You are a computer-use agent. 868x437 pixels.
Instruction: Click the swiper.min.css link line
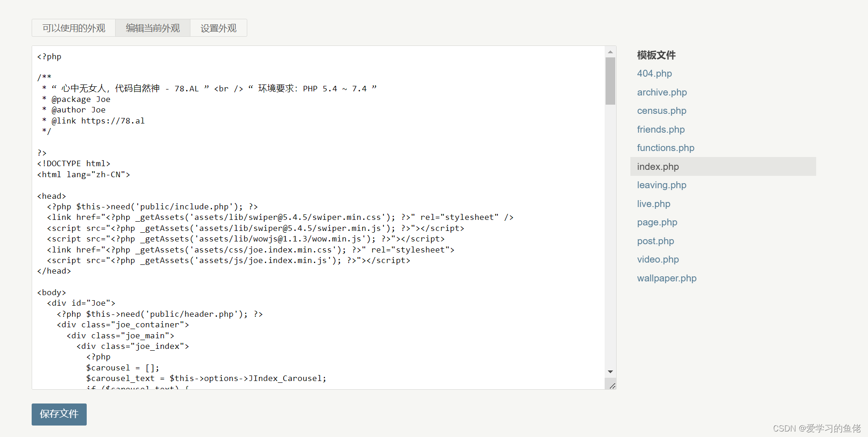(280, 217)
